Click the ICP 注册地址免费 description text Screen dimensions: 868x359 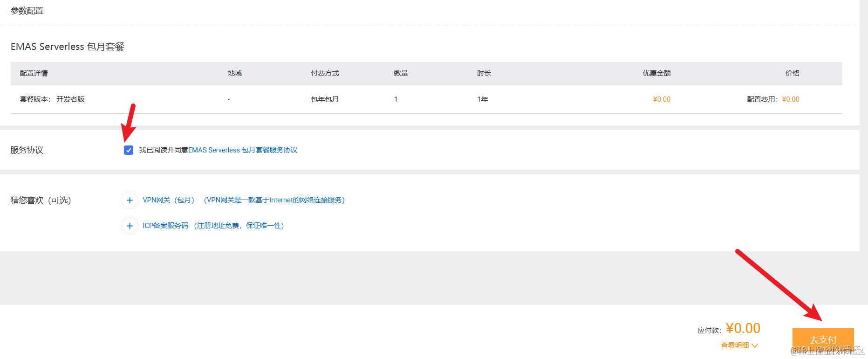239,226
